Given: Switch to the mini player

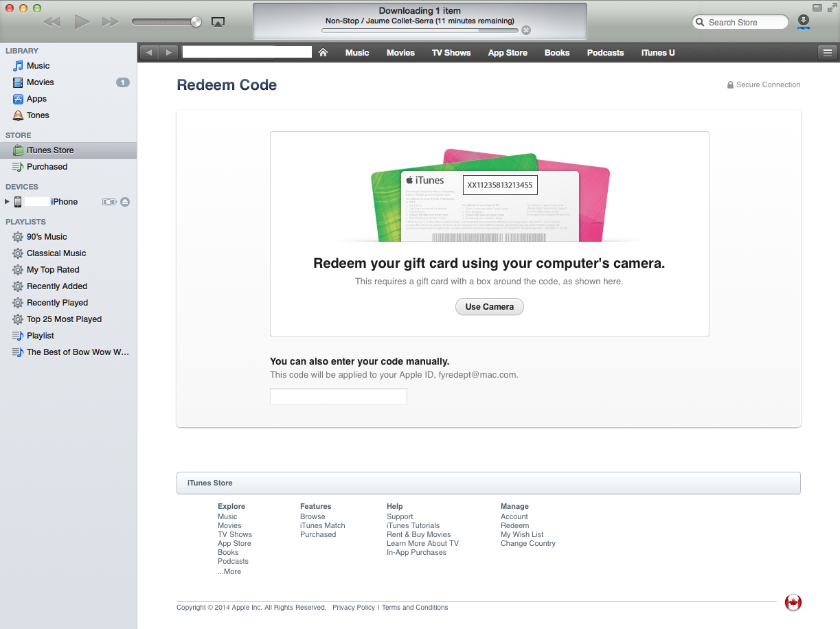Looking at the screenshot, I should [x=817, y=8].
